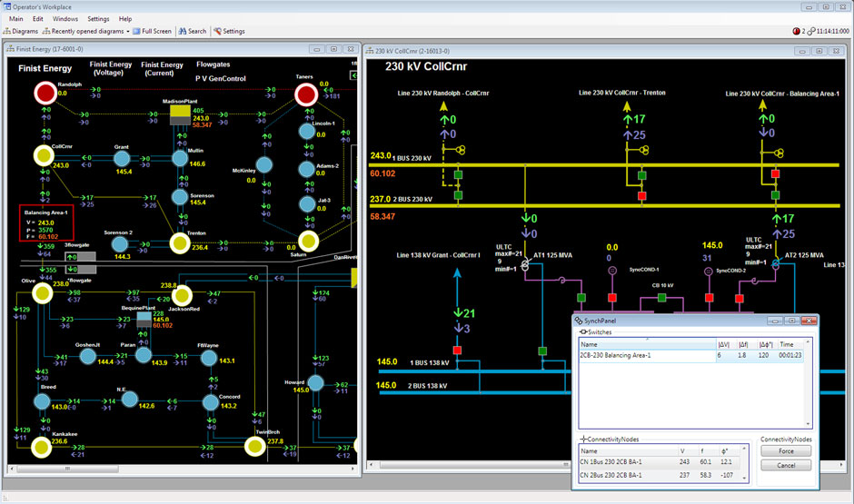
Task: Collapse the Switches group in SynchPanel
Action: [x=583, y=332]
